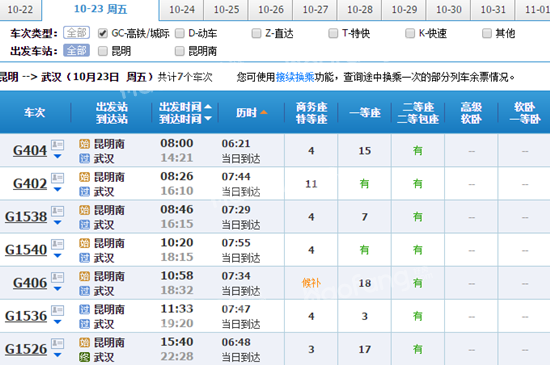Open ID card icon next to G1540
Image resolution: width=550 pixels, height=365 pixels.
pyautogui.click(x=58, y=244)
